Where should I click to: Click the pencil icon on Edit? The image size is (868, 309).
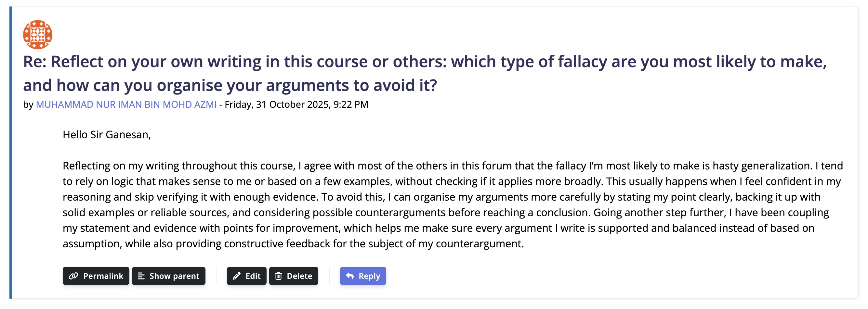(237, 276)
